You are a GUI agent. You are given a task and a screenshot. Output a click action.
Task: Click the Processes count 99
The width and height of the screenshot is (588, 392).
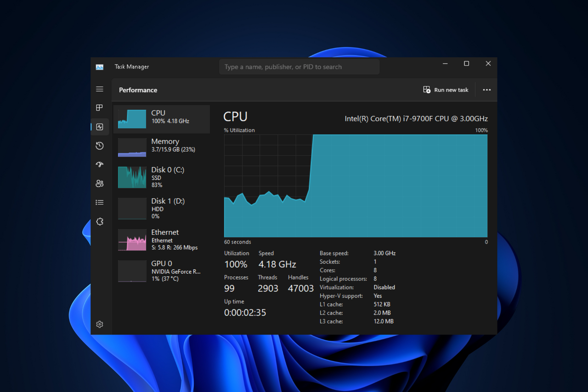[229, 289]
